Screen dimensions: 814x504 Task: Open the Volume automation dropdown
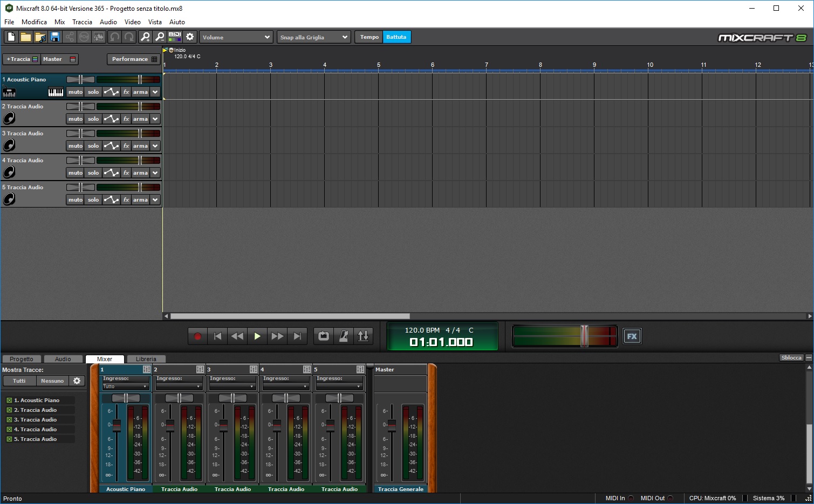point(236,37)
